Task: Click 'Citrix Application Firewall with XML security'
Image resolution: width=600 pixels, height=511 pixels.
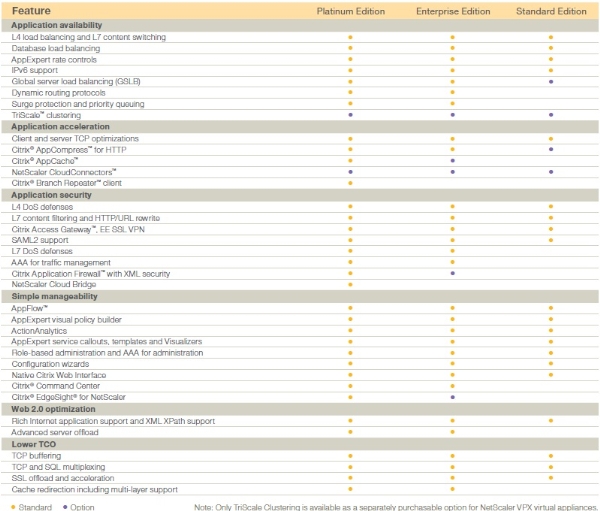Action: pos(91,274)
